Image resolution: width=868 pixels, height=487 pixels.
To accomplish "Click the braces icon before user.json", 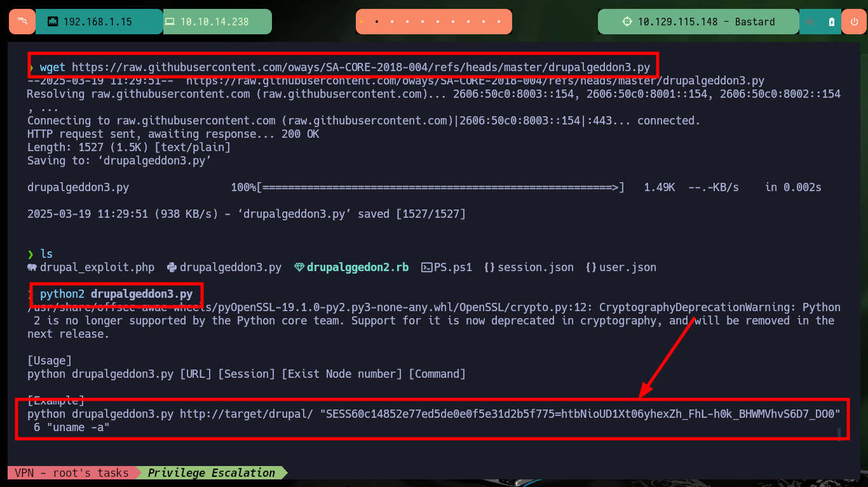I will pos(591,267).
